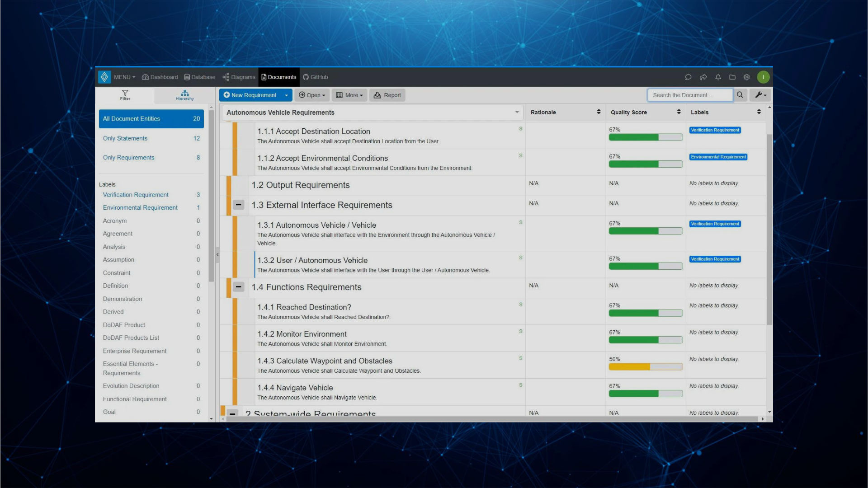The image size is (868, 488).
Task: Click the 56% quality score bar
Action: pos(646,366)
